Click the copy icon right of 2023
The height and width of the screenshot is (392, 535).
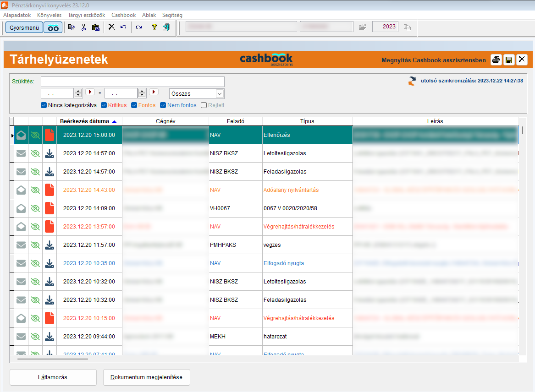point(407,27)
